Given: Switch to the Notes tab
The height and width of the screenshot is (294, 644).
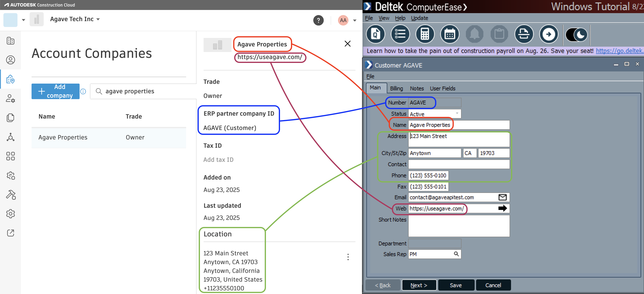Looking at the screenshot, I should pos(417,88).
